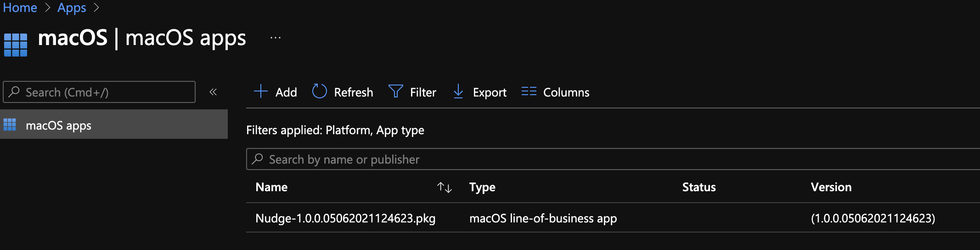
Task: Toggle sort arrows on Name column
Action: (x=445, y=187)
